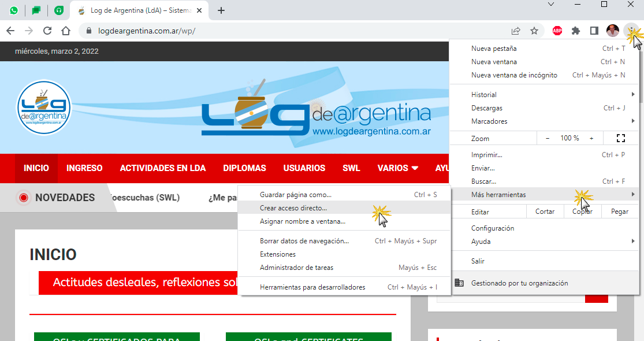Open Administrador de tareas
Screen dimensions: 644x341
click(344, 268)
